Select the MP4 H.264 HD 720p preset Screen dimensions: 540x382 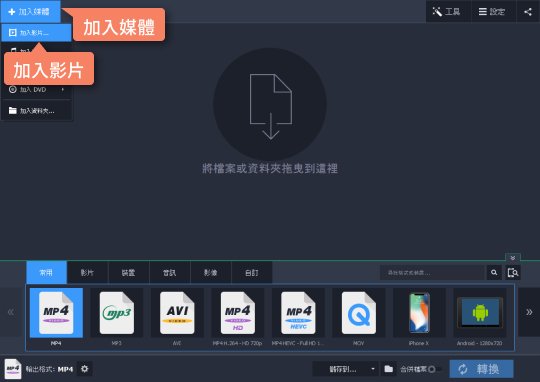[x=238, y=317]
